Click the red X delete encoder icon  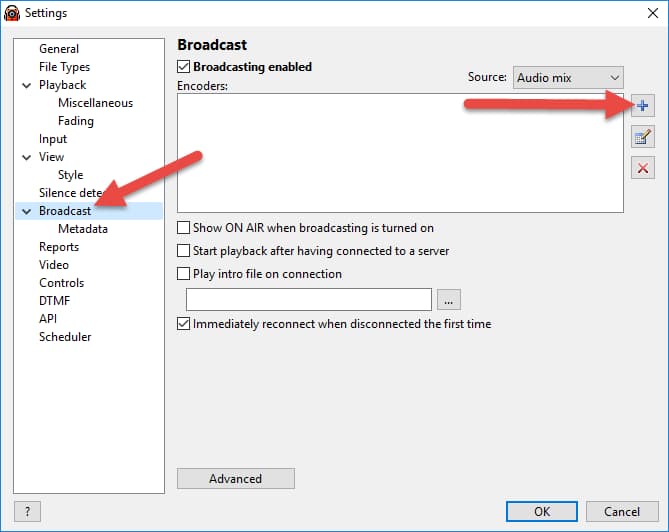click(643, 168)
